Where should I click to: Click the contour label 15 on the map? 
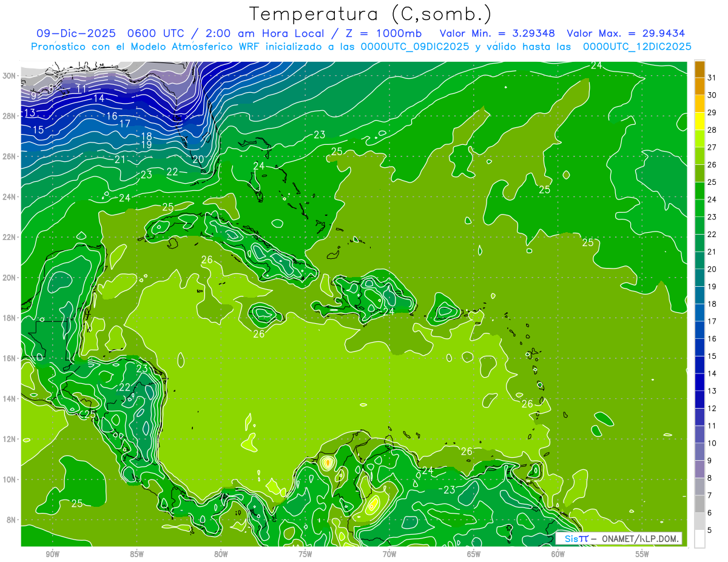click(38, 130)
